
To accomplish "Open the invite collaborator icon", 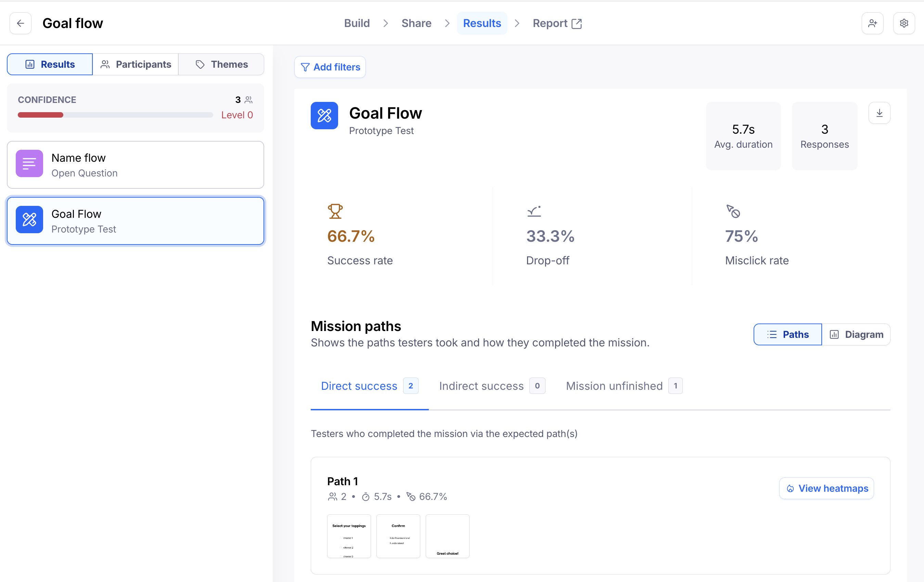I will point(872,23).
